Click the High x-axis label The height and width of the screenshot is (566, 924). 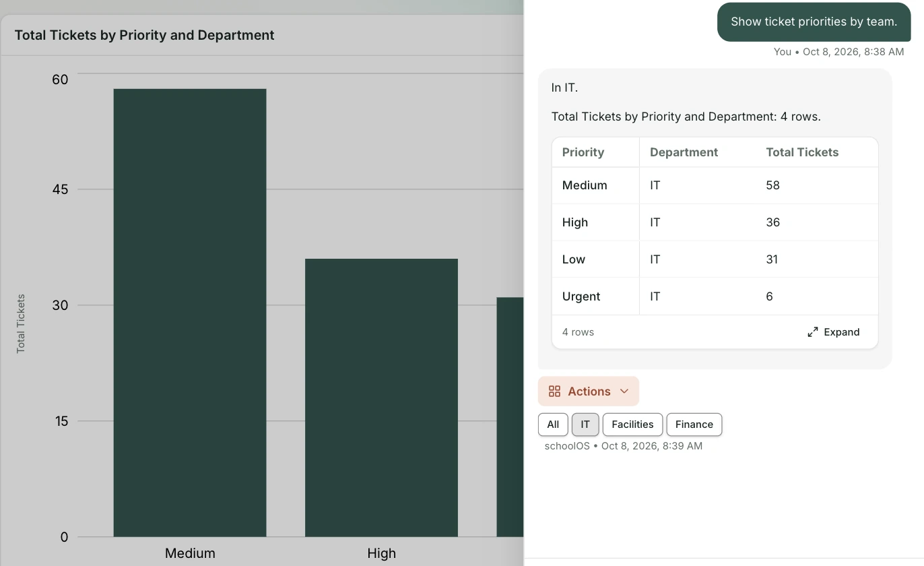tap(381, 553)
